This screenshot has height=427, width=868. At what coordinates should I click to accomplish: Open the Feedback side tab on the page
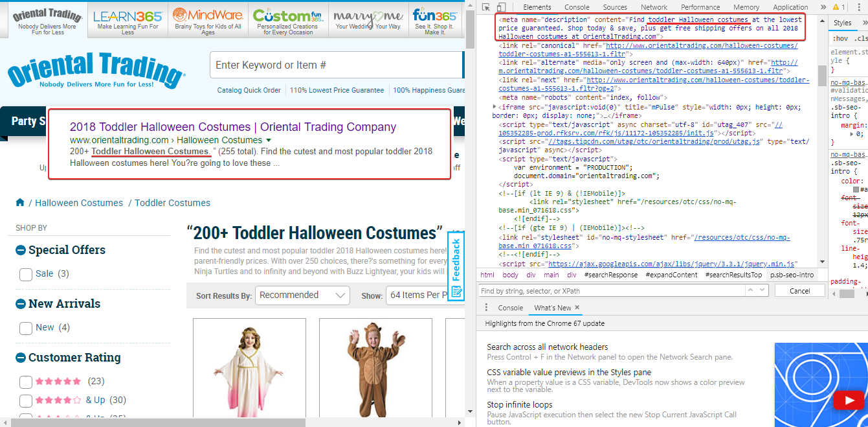pos(456,266)
